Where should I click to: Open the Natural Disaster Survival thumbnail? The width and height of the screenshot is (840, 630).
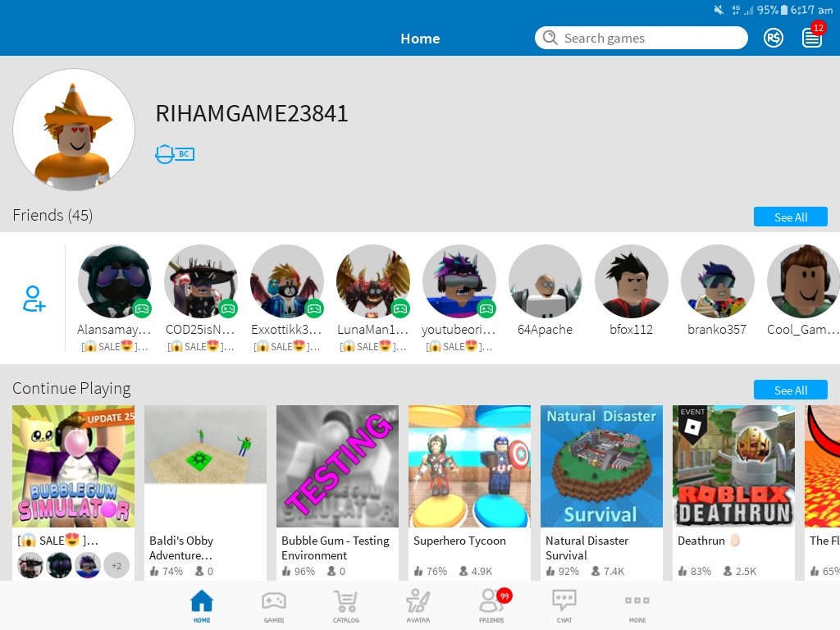coord(601,466)
